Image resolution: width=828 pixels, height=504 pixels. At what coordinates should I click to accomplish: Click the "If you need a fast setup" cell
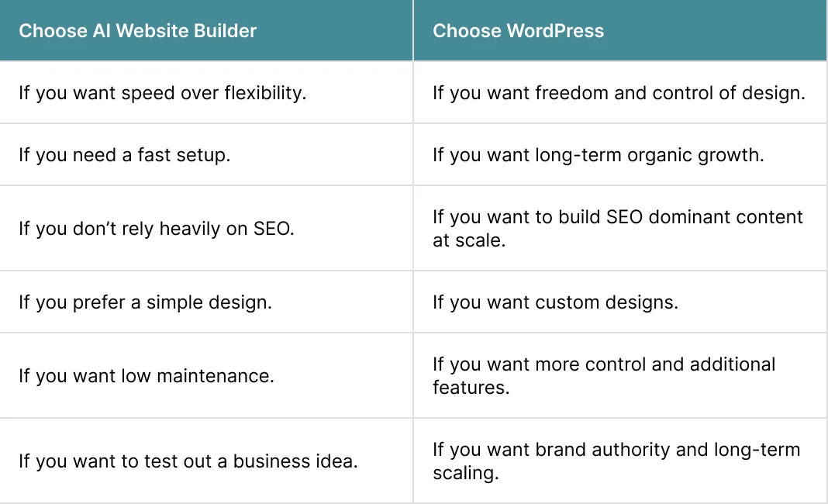point(125,155)
